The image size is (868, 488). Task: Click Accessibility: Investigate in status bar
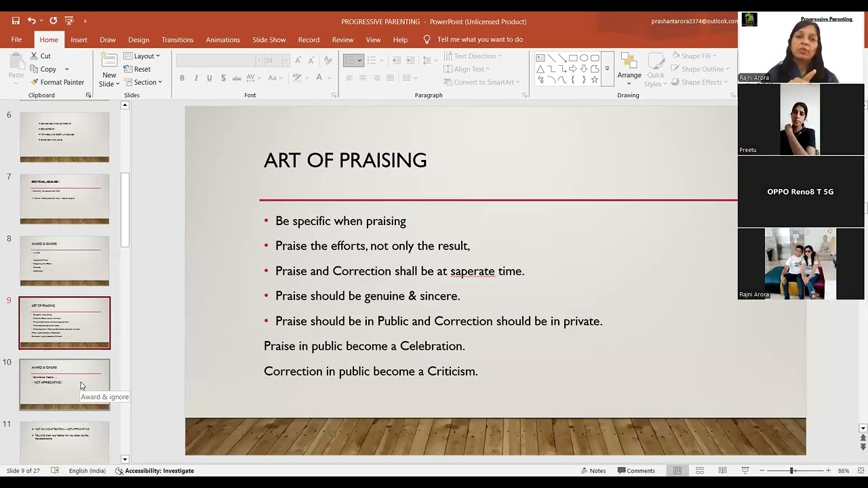click(x=155, y=470)
